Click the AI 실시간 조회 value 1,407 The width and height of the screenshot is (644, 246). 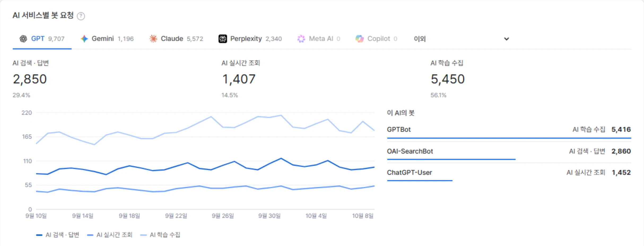point(239,79)
